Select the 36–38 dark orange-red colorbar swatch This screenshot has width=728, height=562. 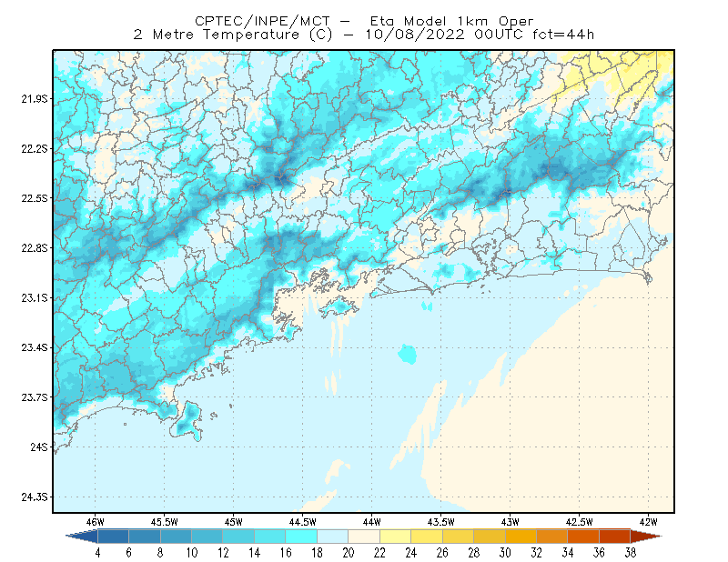click(x=615, y=537)
